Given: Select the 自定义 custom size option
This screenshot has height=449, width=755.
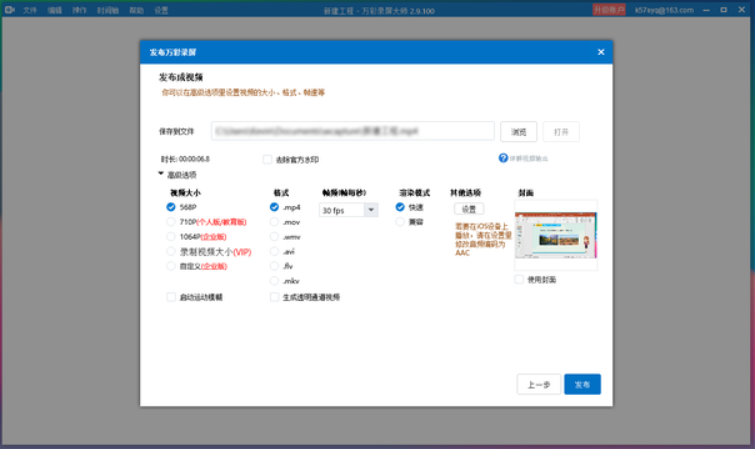Looking at the screenshot, I should click(x=170, y=266).
